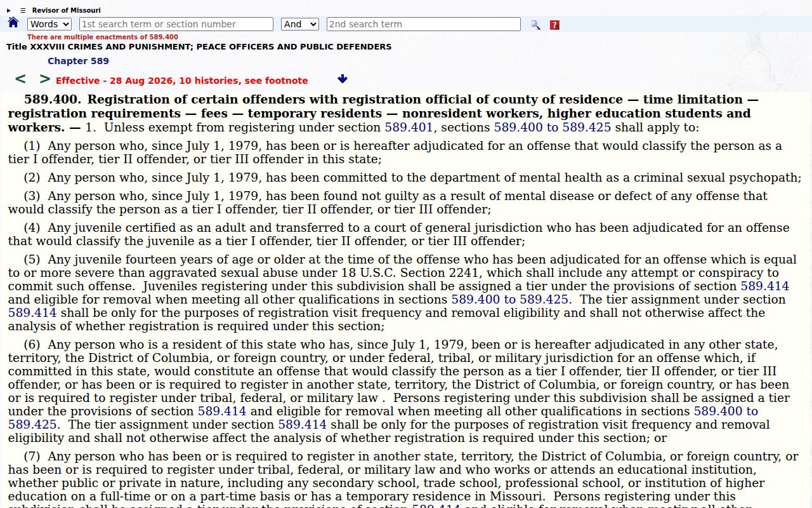Image resolution: width=812 pixels, height=508 pixels.
Task: Click the multiple enactments notice
Action: pos(102,37)
